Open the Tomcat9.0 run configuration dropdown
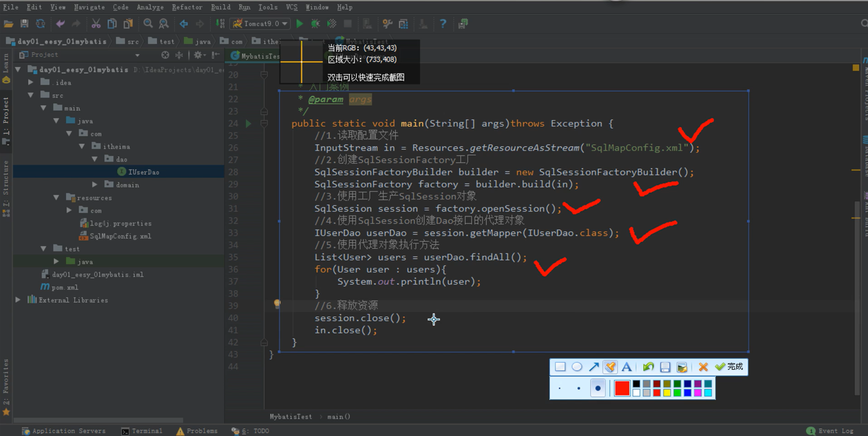 coord(285,24)
